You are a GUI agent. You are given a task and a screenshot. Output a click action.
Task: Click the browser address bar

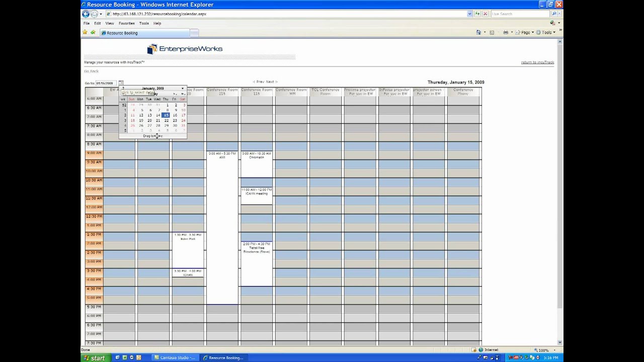(286, 14)
